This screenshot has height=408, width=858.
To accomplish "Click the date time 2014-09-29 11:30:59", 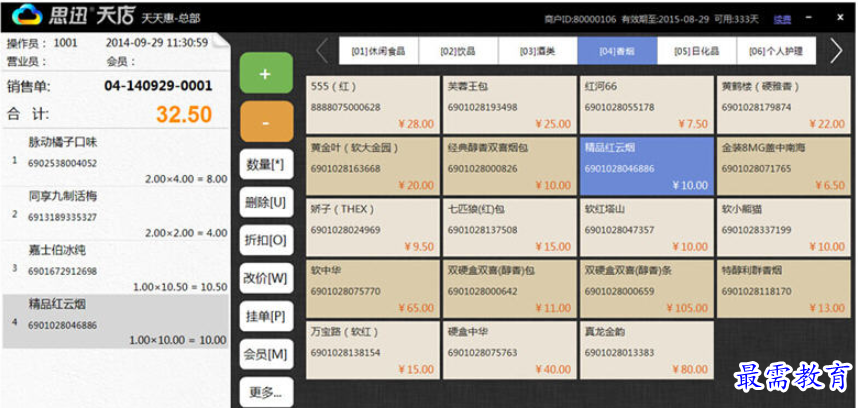I will [x=157, y=43].
